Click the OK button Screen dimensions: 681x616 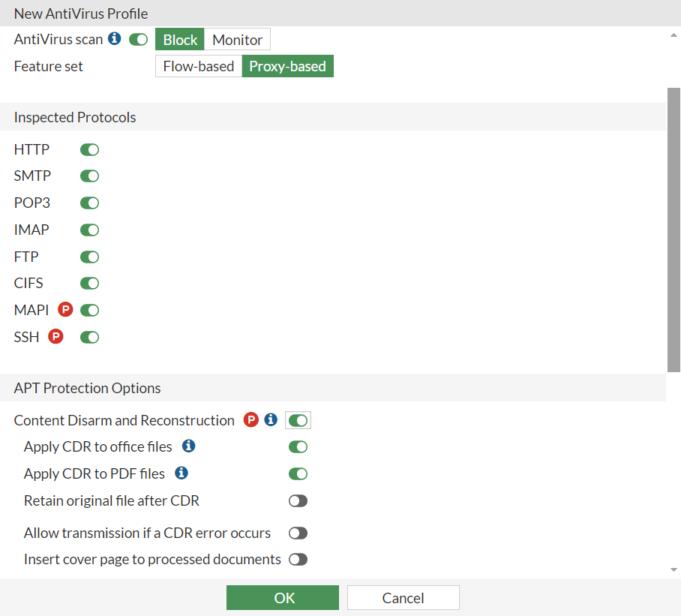click(x=283, y=598)
